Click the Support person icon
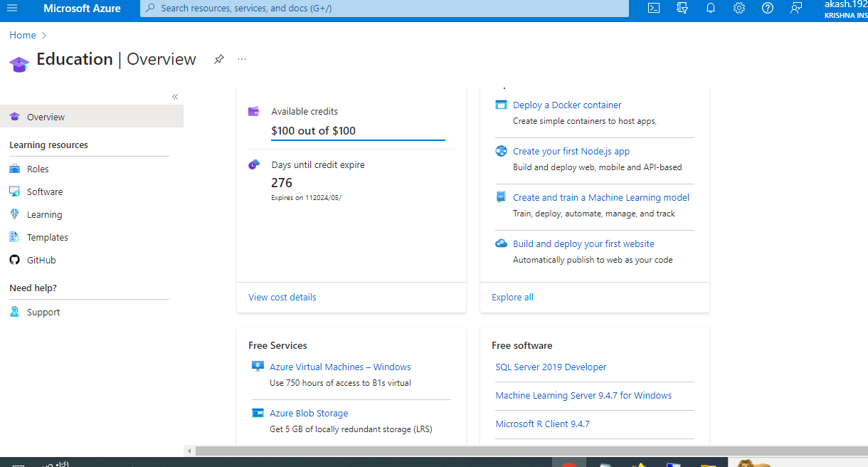 click(14, 312)
